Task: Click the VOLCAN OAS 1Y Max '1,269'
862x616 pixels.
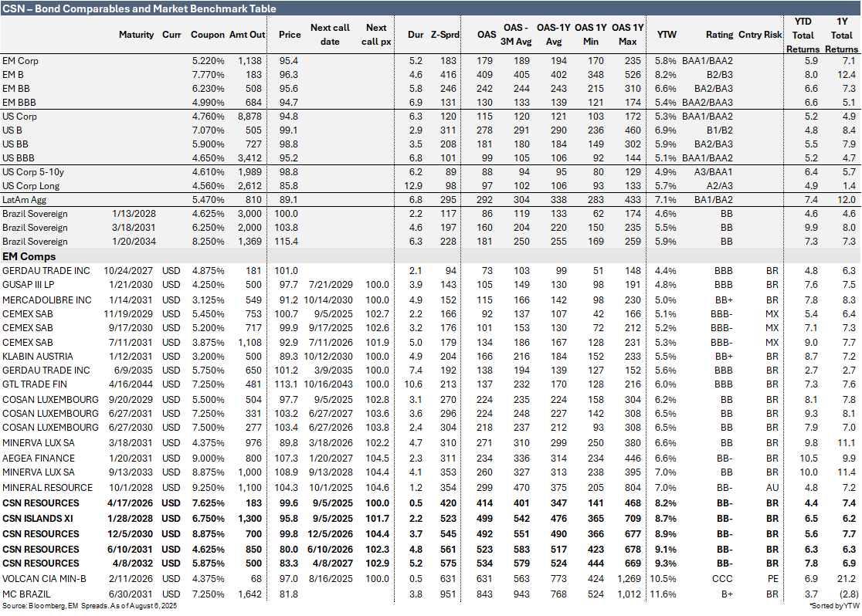Action: click(629, 579)
